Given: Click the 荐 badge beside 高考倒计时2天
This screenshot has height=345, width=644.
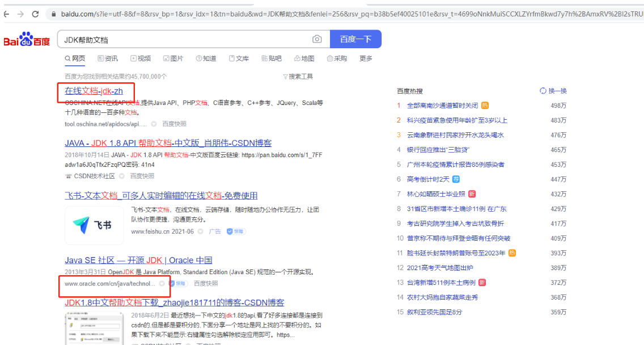Looking at the screenshot, I should 456,179.
